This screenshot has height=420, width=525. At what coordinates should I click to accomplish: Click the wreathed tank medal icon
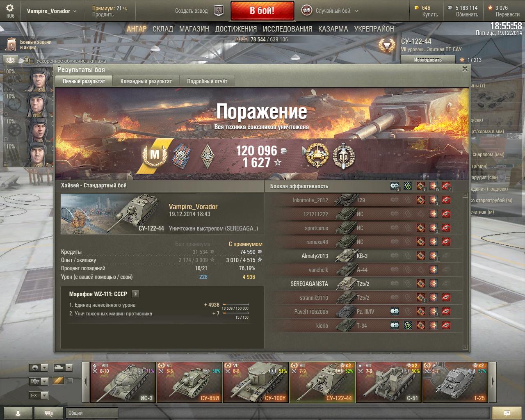pos(317,156)
